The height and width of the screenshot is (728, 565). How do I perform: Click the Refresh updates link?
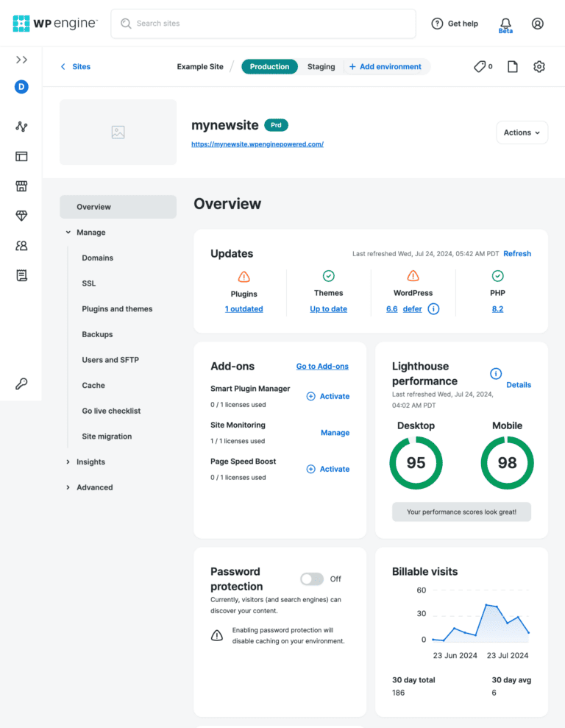tap(517, 254)
